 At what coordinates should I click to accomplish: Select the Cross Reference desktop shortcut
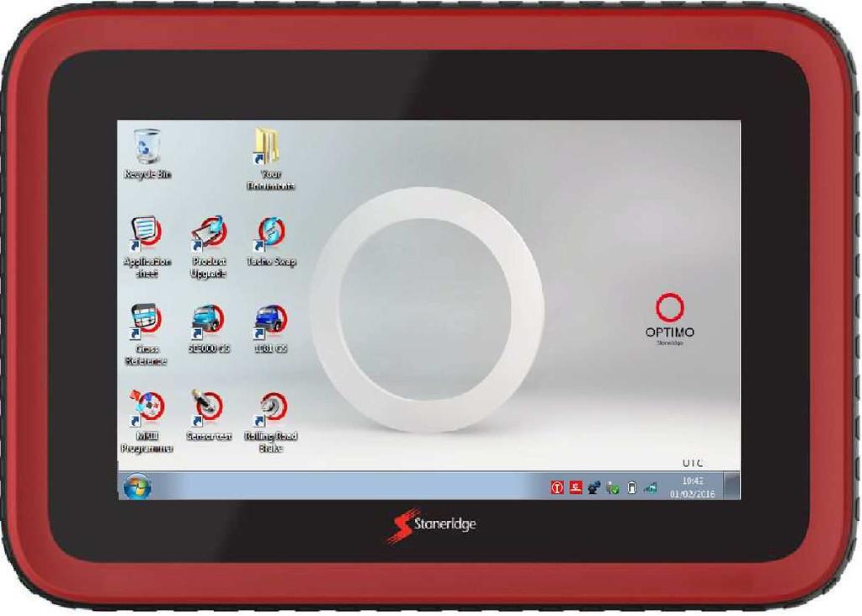tap(146, 335)
